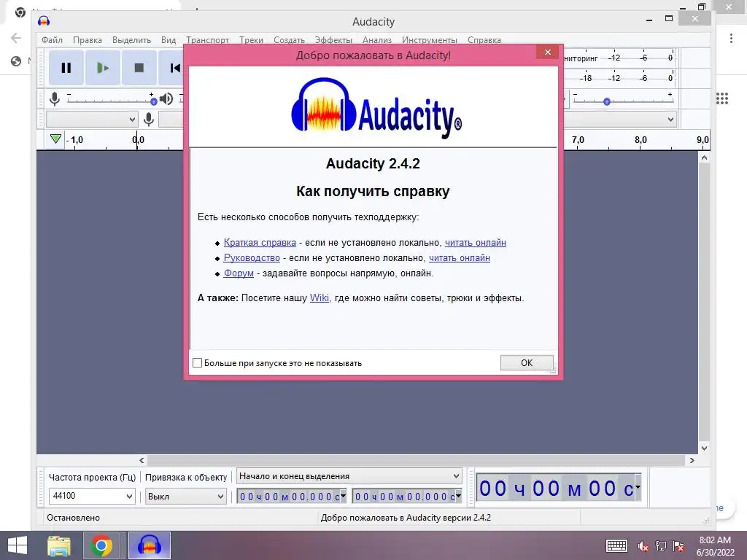Open the Инструменты menu

(429, 40)
